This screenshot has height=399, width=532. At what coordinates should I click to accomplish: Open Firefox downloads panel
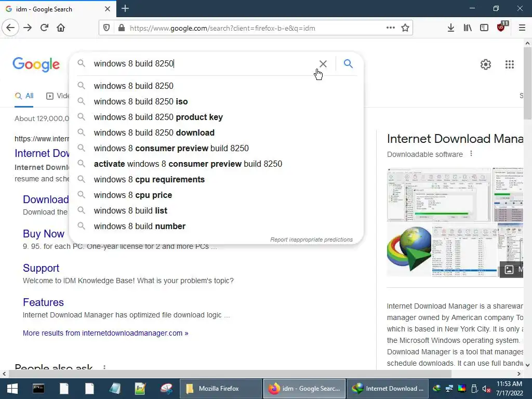pyautogui.click(x=450, y=28)
